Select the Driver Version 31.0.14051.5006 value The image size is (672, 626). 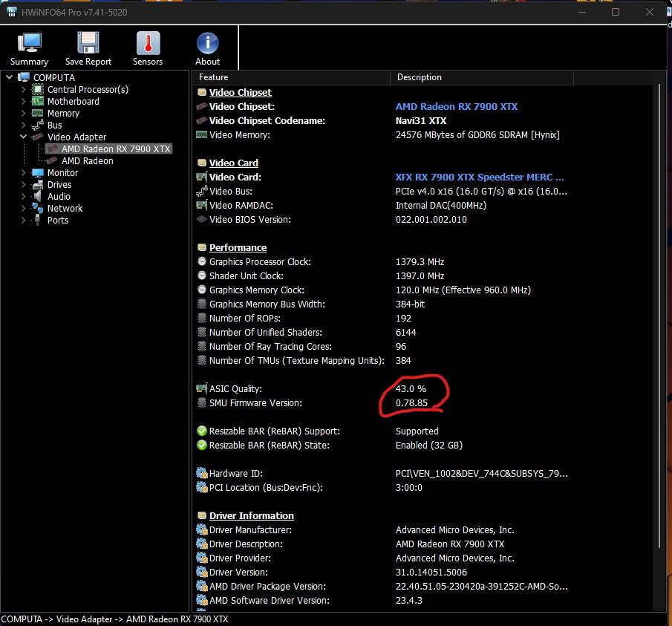click(431, 573)
